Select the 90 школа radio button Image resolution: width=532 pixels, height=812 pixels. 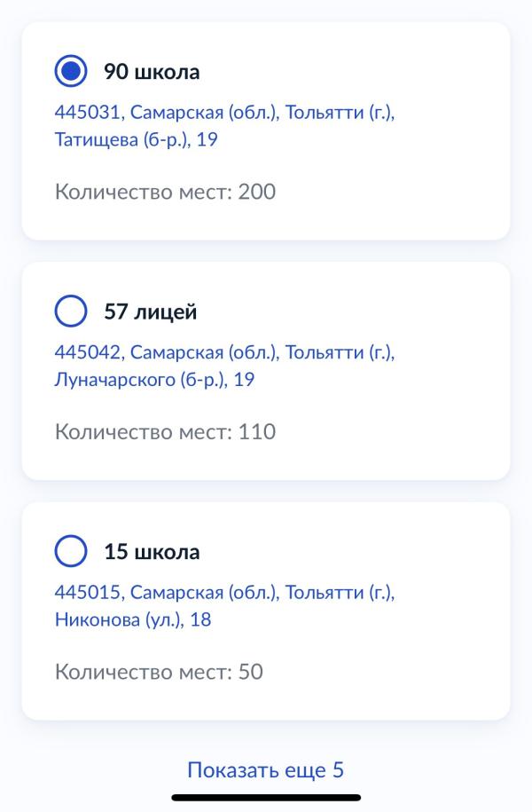(x=71, y=72)
